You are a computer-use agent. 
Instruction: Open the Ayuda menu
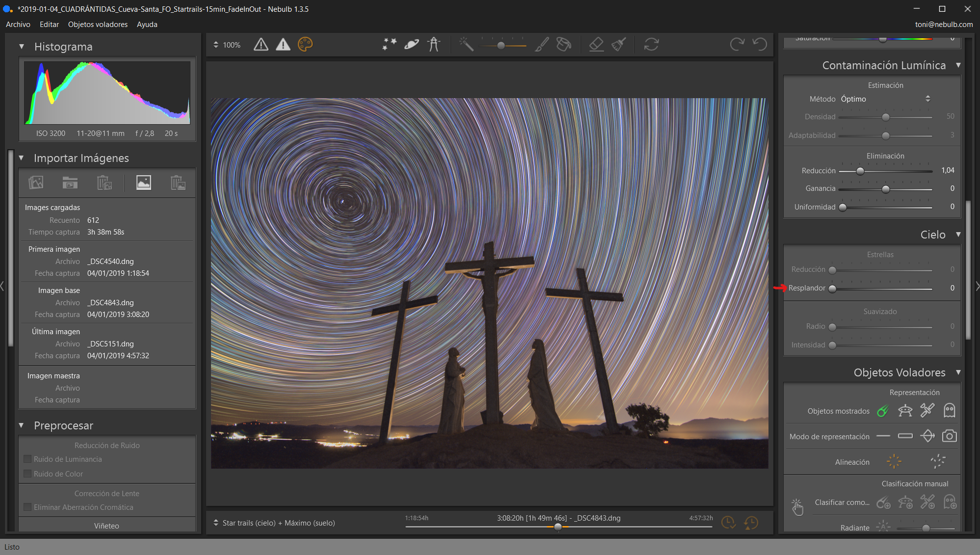click(x=147, y=25)
